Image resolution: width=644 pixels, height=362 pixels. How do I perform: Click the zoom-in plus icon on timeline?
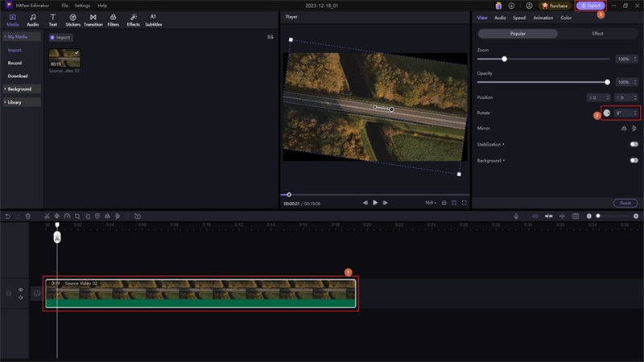(636, 216)
